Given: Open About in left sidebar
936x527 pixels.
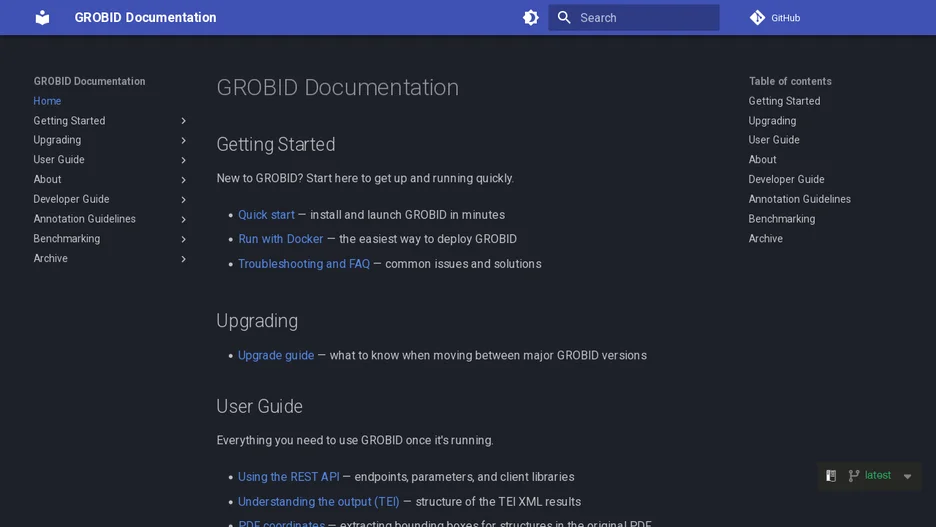Looking at the screenshot, I should tap(47, 179).
